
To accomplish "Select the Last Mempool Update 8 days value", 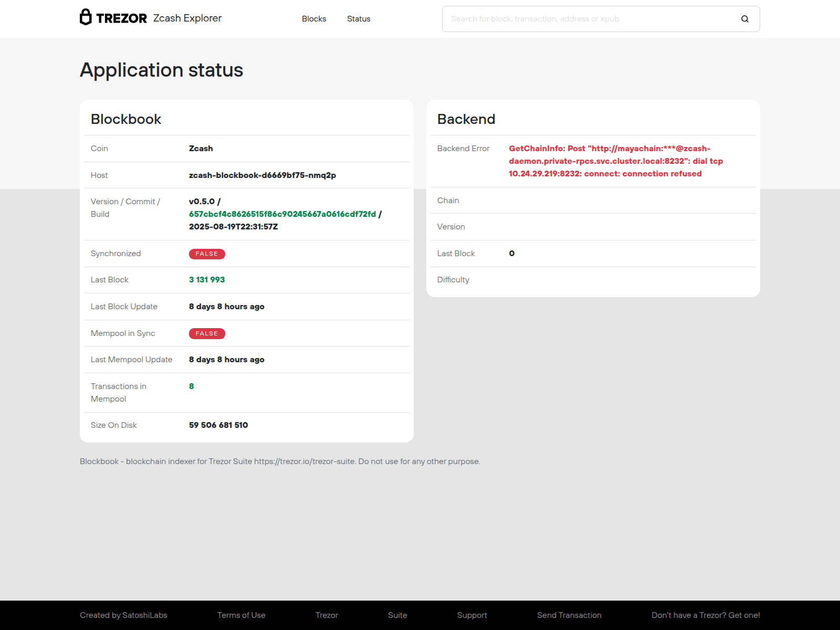I will 227,360.
